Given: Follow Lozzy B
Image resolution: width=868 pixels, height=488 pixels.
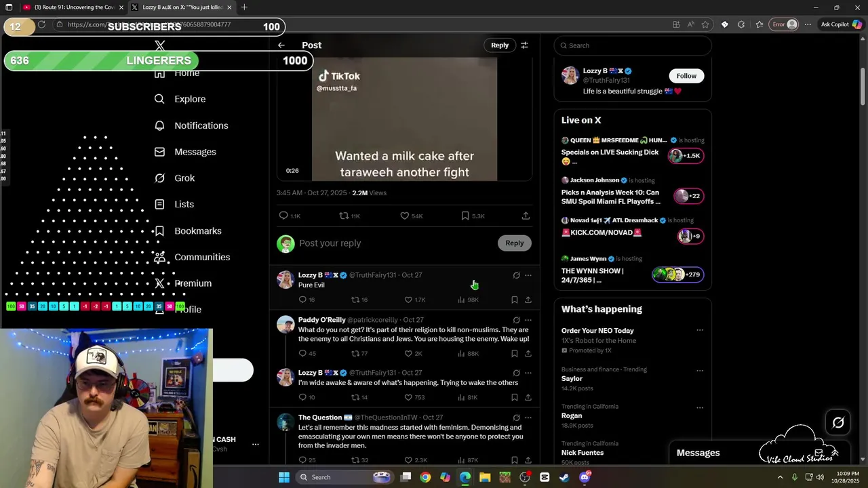Looking at the screenshot, I should pyautogui.click(x=686, y=76).
